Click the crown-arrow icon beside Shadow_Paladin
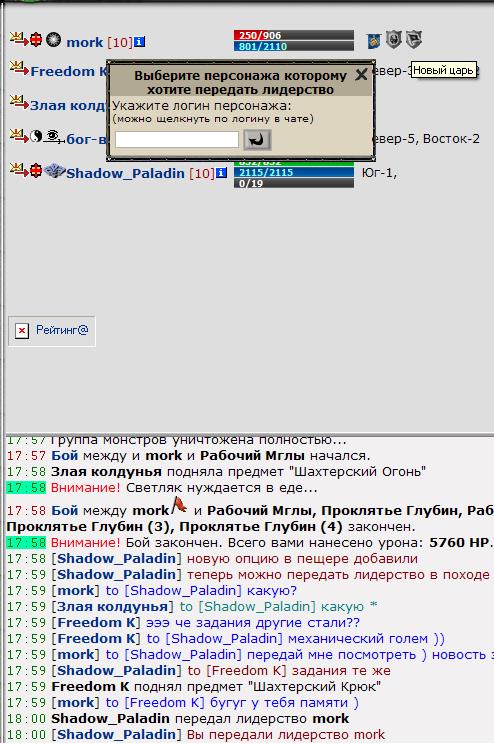 19,170
